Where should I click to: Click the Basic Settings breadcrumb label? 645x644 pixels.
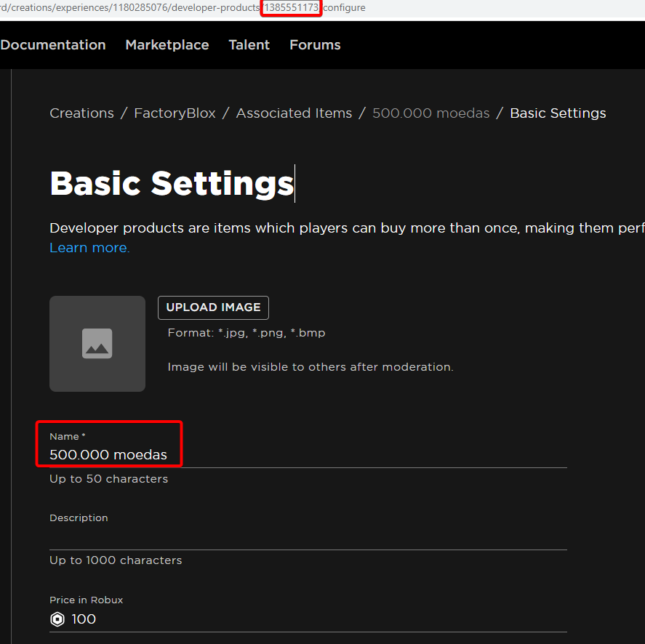point(558,113)
